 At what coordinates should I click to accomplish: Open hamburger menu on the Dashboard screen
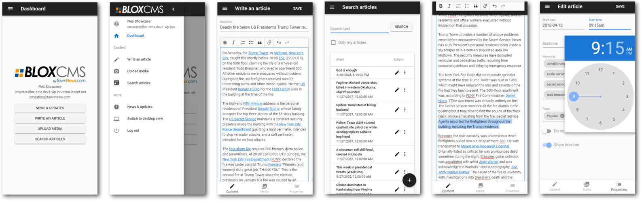(11, 8)
